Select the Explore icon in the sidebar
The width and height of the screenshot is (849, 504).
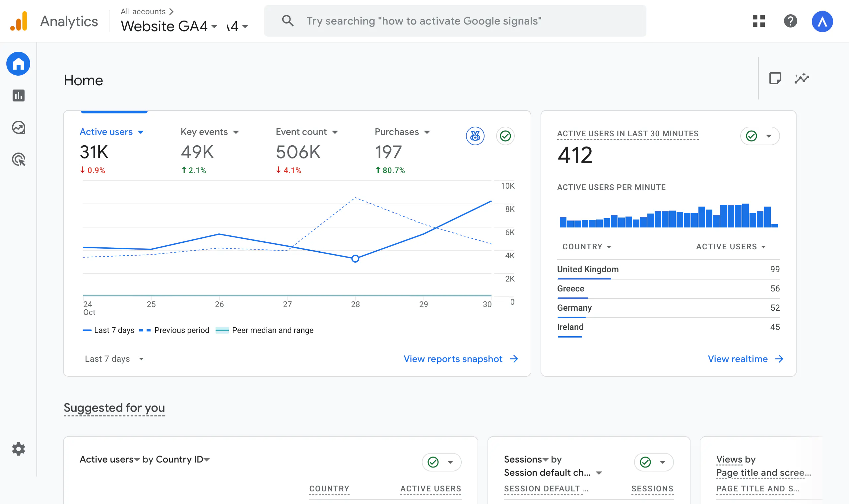(x=18, y=128)
